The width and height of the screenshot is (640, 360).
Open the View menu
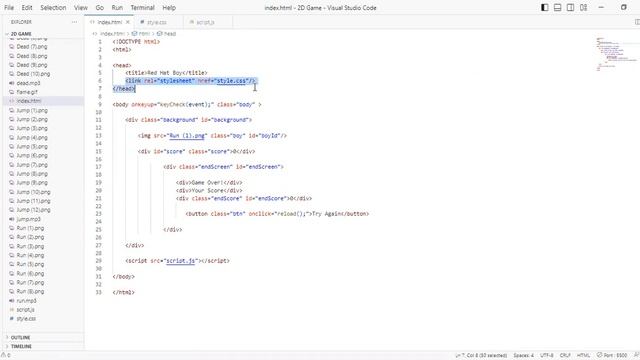[x=81, y=8]
